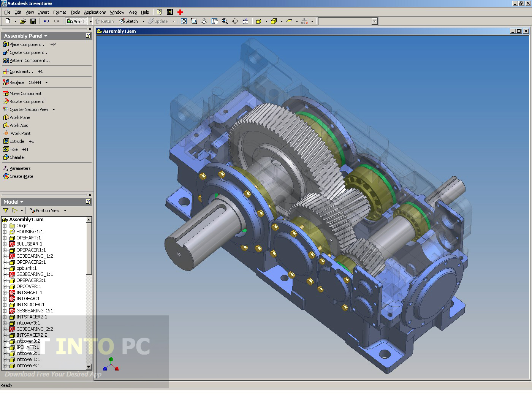Click Place Component in Assembly Panel
This screenshot has width=532, height=399.
click(24, 44)
